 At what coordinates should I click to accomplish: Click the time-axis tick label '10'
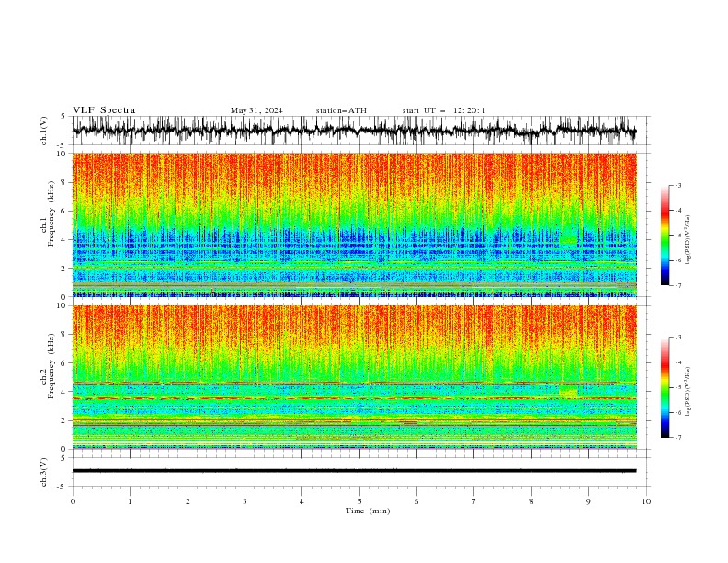(x=646, y=501)
